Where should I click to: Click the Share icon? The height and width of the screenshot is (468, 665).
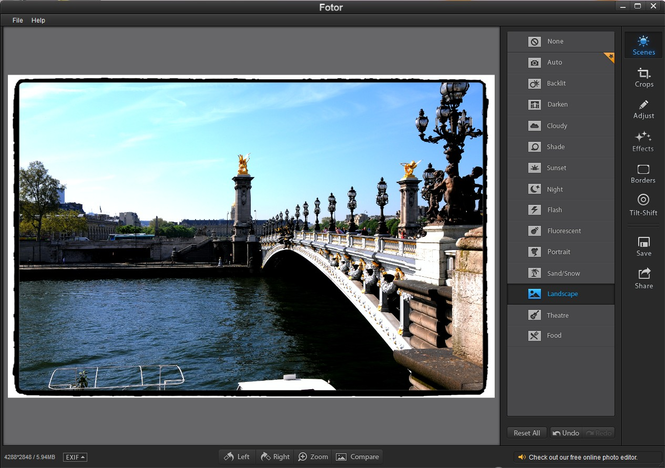643,279
